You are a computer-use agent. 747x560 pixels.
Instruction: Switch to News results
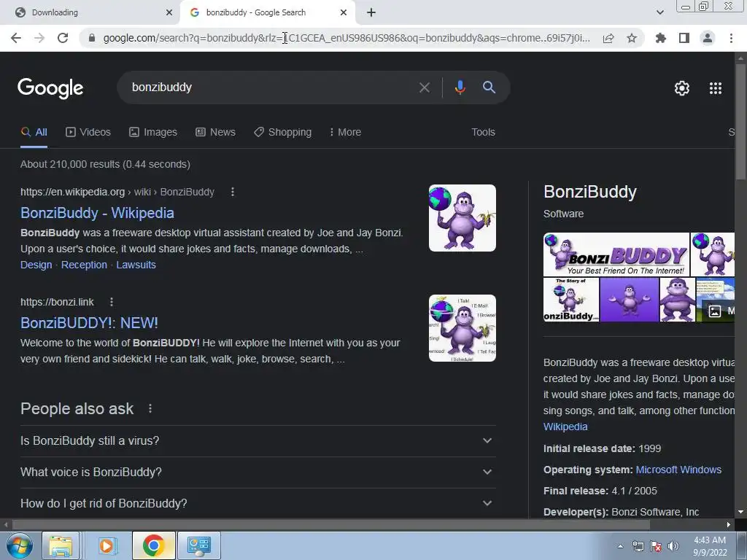click(x=215, y=133)
